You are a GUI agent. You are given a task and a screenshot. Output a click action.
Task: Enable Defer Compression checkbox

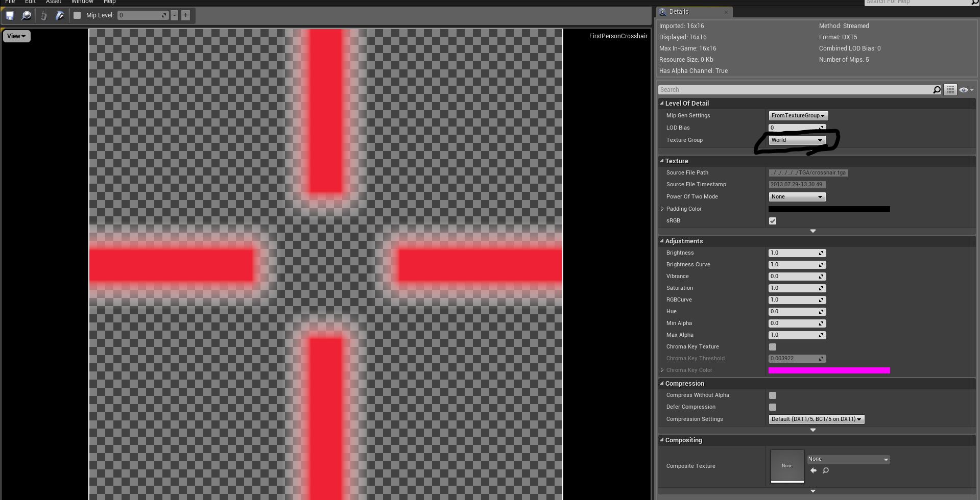coord(773,407)
